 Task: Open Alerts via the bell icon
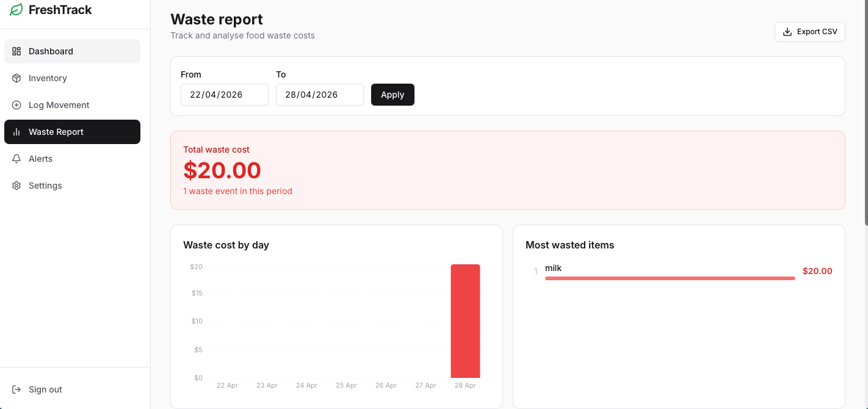[x=16, y=159]
